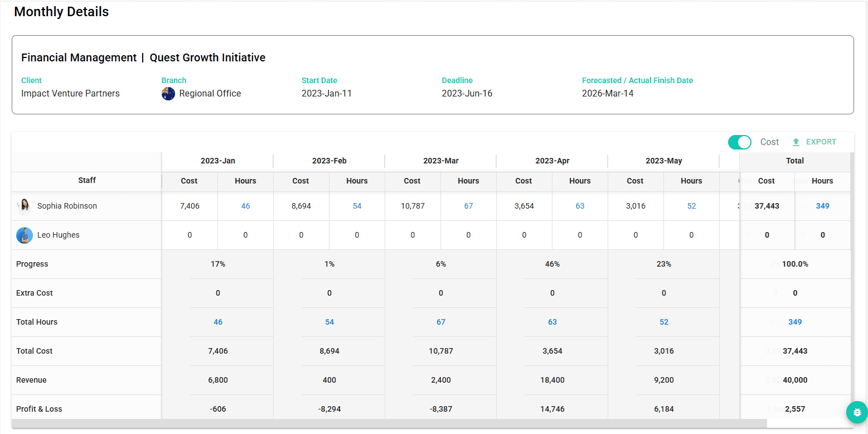This screenshot has width=868, height=434.
Task: Click Sophia's total 349 hours link
Action: point(822,206)
